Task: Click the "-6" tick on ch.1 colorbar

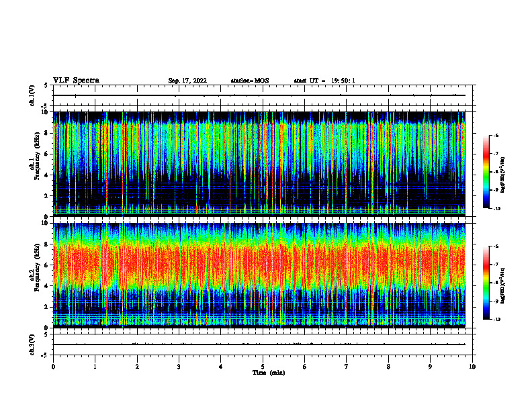Action: 496,135
